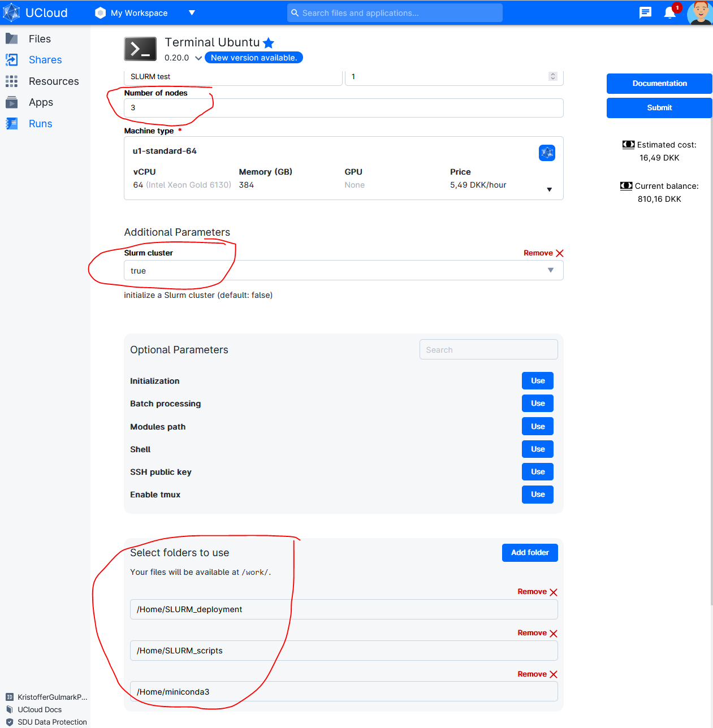Image resolution: width=713 pixels, height=728 pixels.
Task: Open the Runs sidebar item
Action: 40,124
